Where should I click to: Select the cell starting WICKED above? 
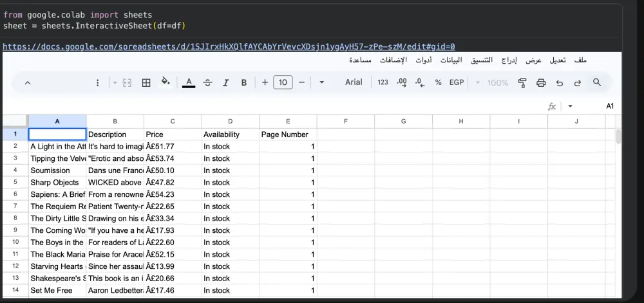115,183
